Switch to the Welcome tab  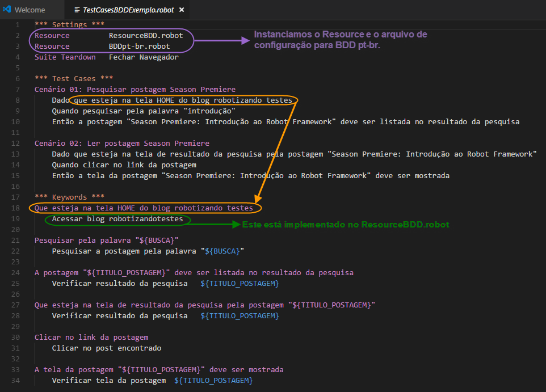click(x=31, y=10)
